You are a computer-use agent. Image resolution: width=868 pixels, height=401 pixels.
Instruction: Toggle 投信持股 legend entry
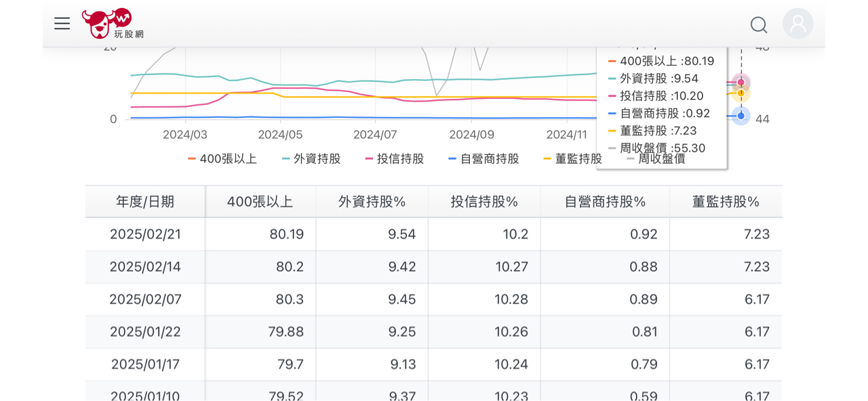tap(395, 159)
